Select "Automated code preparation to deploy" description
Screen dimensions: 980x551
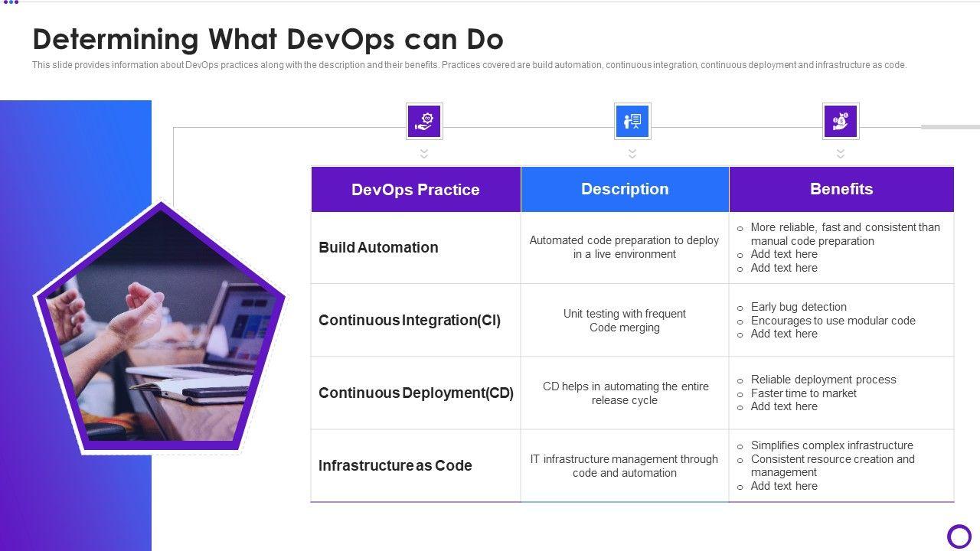[625, 247]
